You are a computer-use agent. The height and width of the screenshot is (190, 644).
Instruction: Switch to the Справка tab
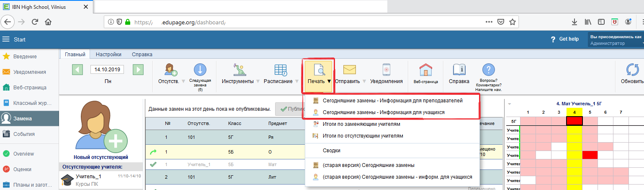142,54
